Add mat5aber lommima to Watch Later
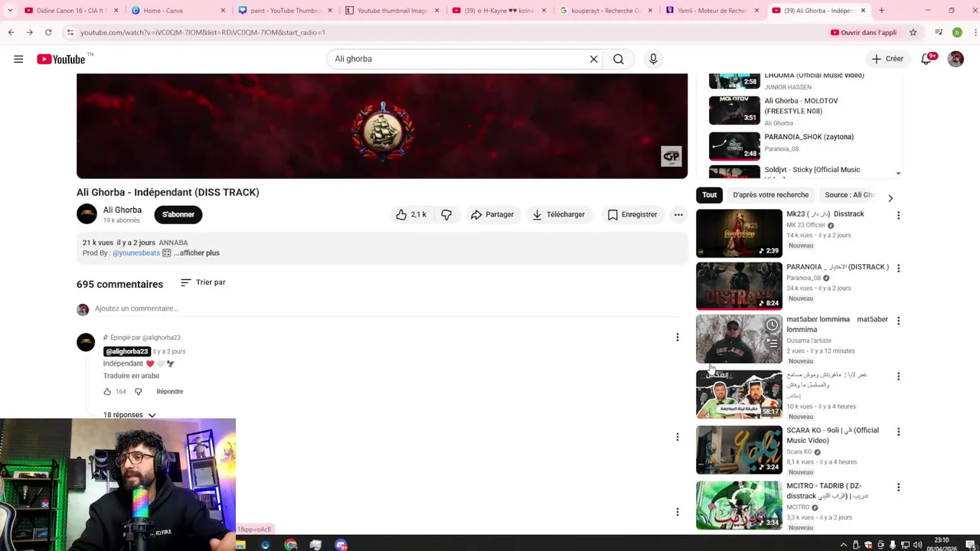The height and width of the screenshot is (551, 980). pyautogui.click(x=772, y=325)
